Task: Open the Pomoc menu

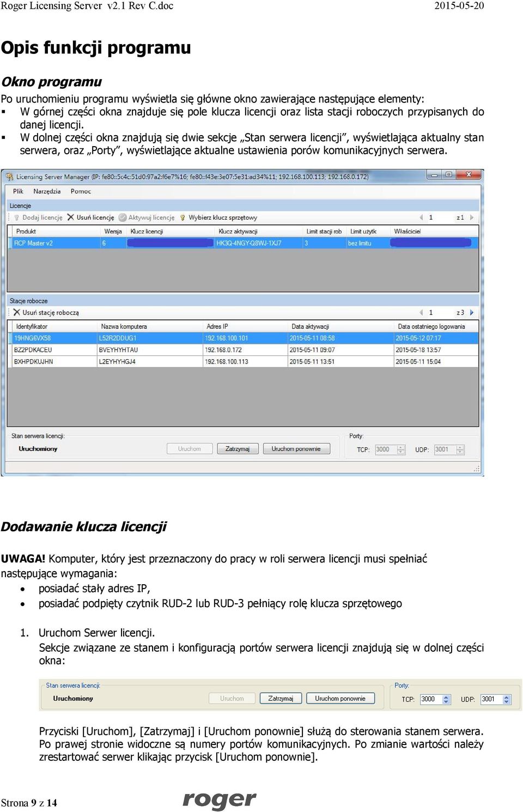Action: pyautogui.click(x=81, y=191)
